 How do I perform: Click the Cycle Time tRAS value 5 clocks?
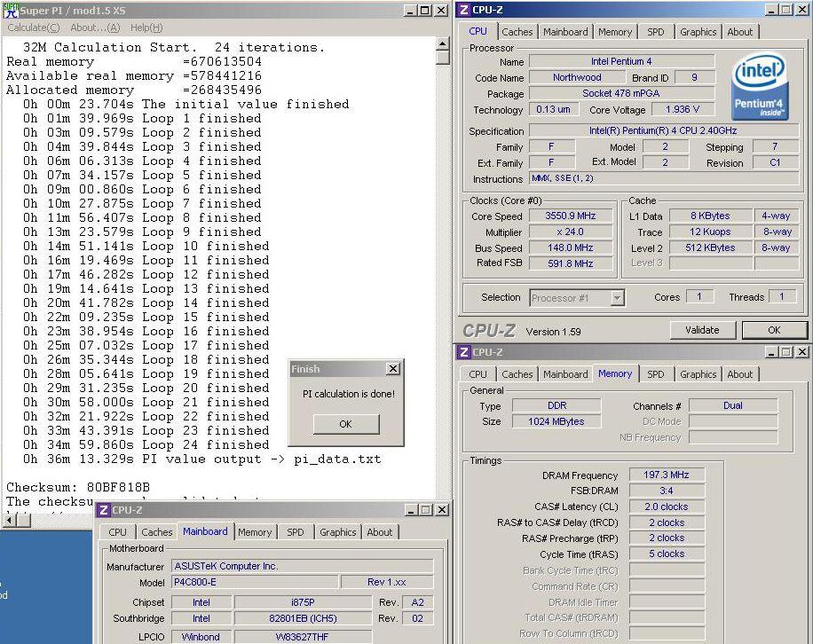pyautogui.click(x=667, y=554)
